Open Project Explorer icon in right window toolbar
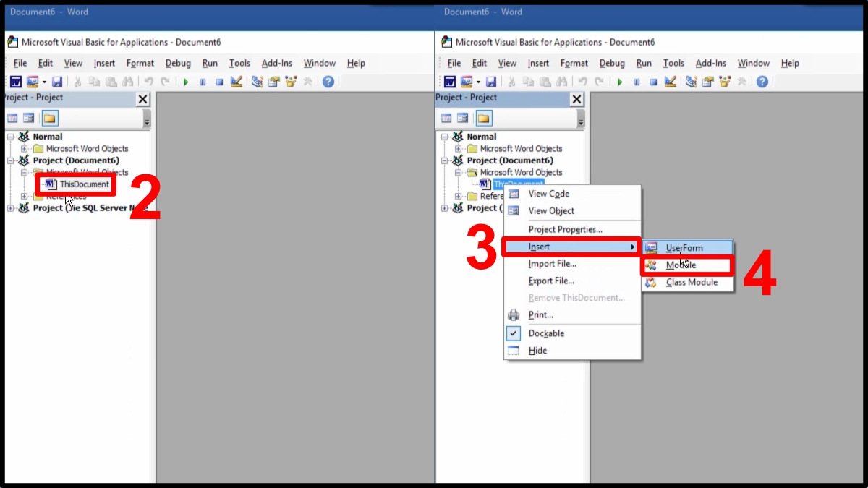The image size is (868, 488). 692,82
